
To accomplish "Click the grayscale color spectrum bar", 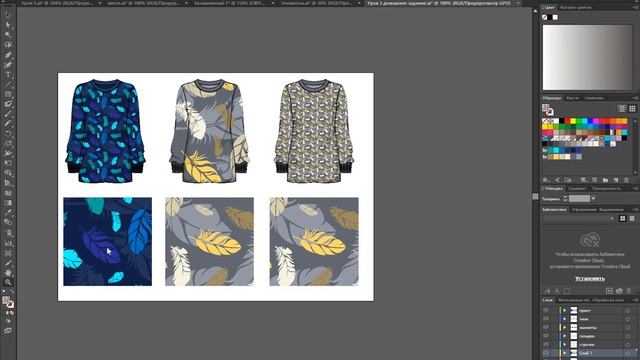I will 587,57.
